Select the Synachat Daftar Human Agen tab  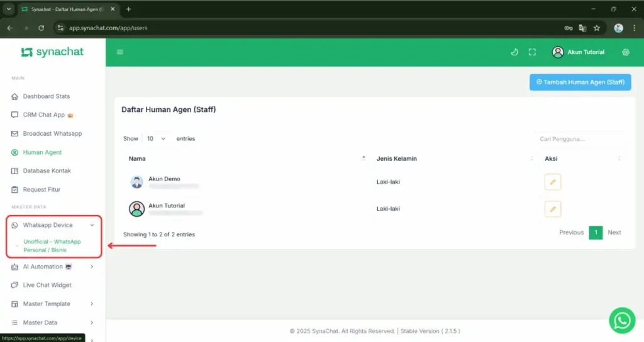68,9
